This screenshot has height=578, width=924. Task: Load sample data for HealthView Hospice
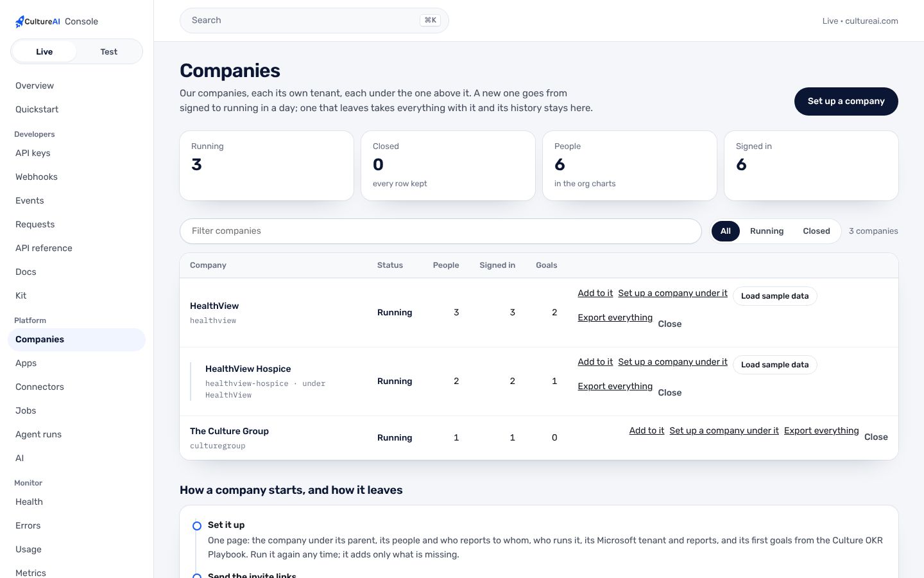click(774, 365)
